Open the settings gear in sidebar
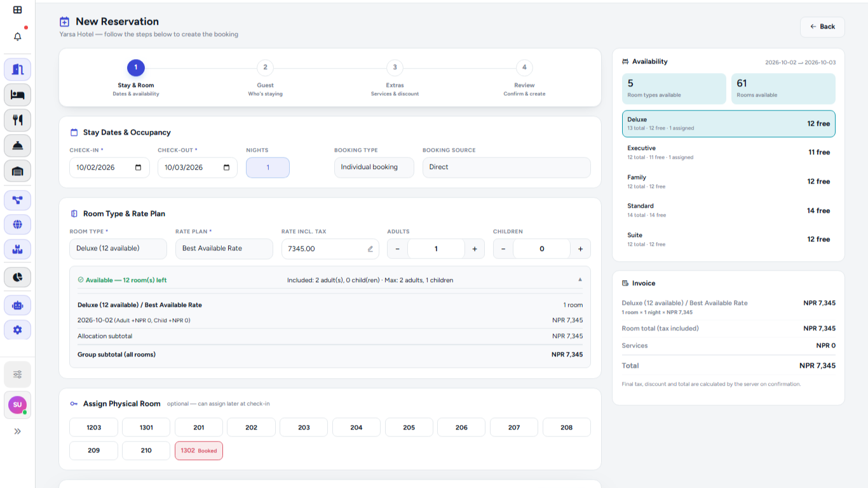 click(17, 330)
